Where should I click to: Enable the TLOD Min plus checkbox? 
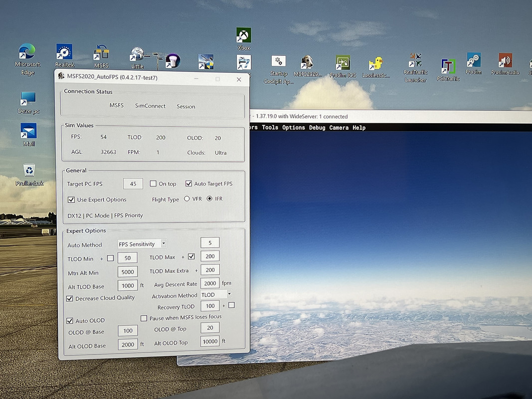tap(110, 258)
